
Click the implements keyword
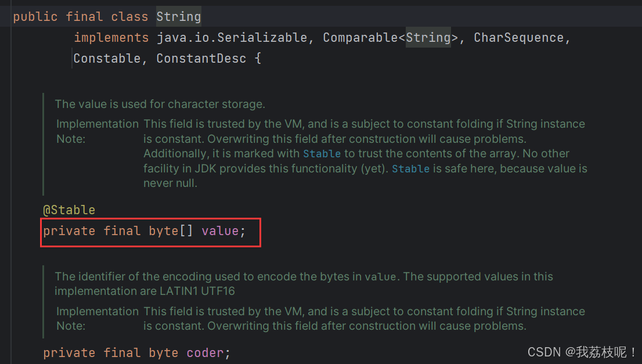(x=111, y=38)
